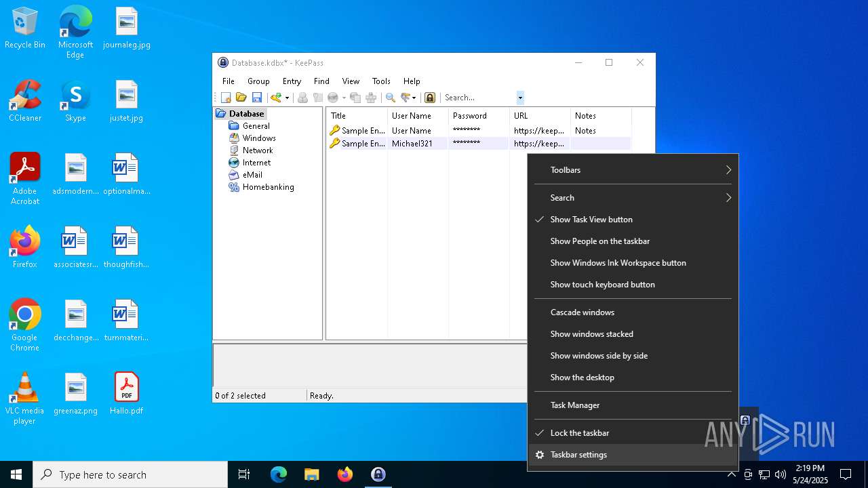Open the View menu
The width and height of the screenshot is (868, 488).
tap(351, 81)
